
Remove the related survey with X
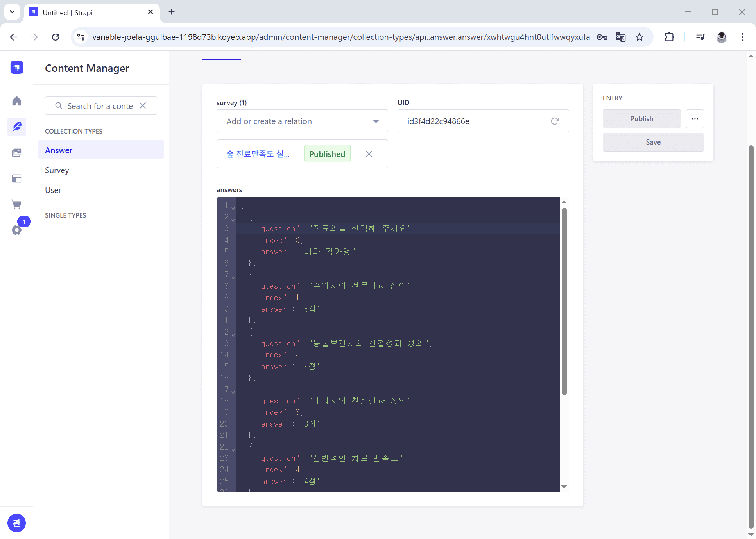(x=369, y=154)
